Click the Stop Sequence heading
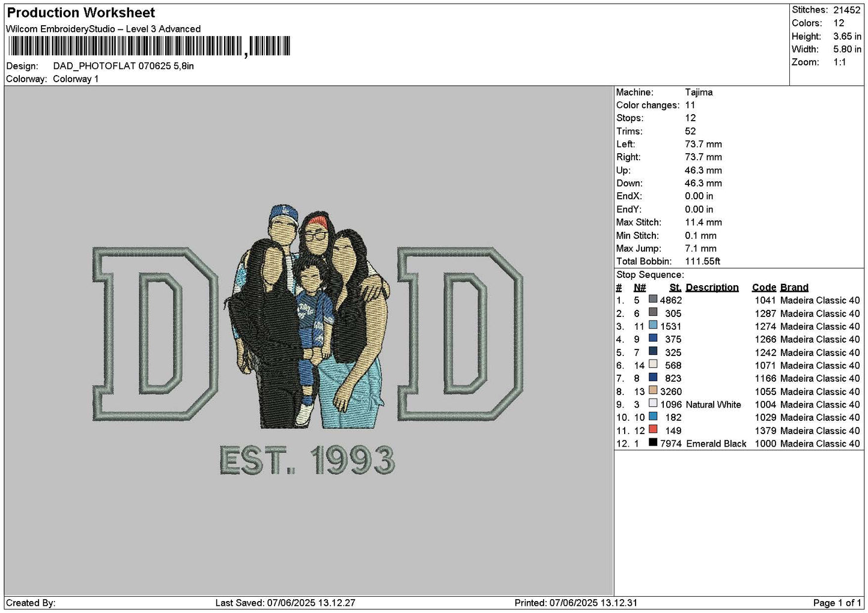Viewport: 868px width, 613px height. [x=650, y=274]
